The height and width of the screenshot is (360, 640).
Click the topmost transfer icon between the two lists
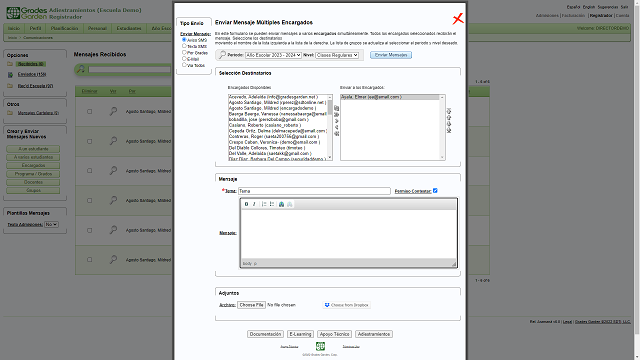pos(337,108)
